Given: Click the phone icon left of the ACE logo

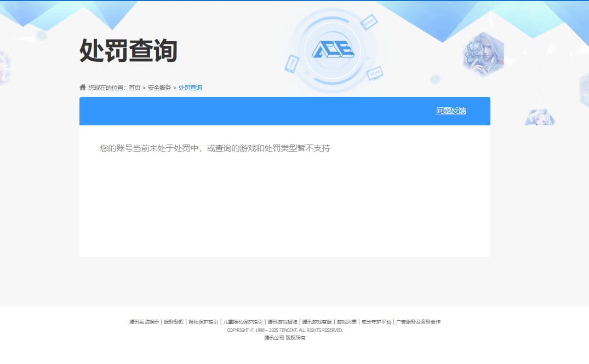Looking at the screenshot, I should [x=292, y=63].
